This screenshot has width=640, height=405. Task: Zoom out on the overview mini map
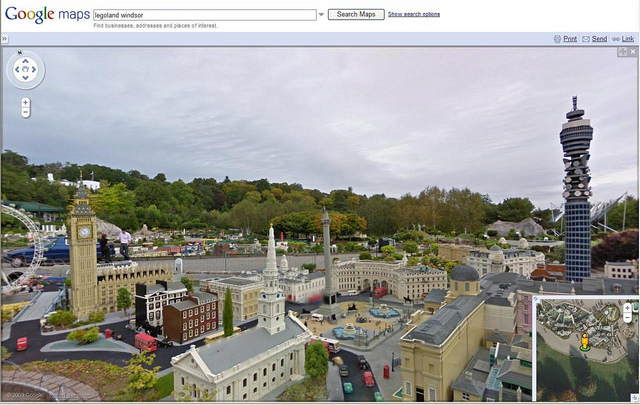click(x=627, y=318)
